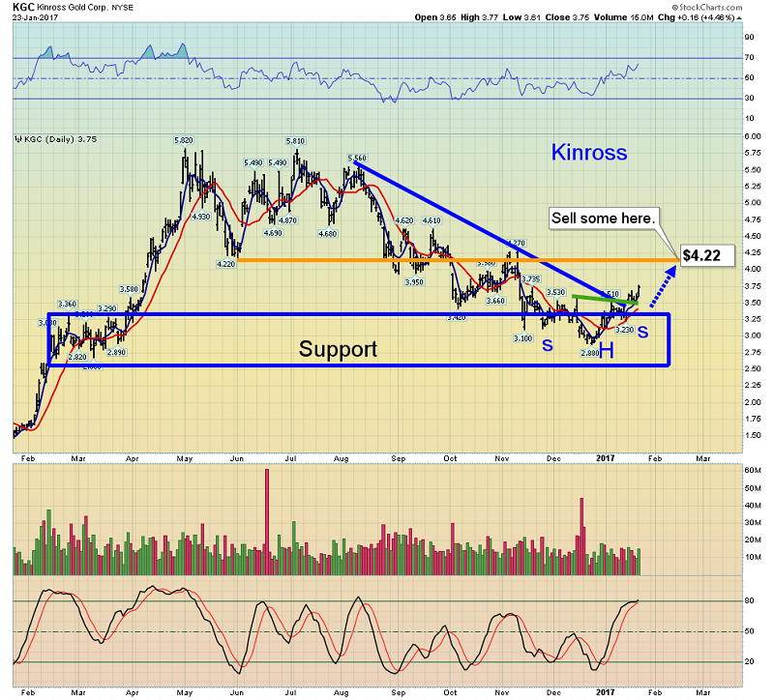Click the 5.810 high price label

tap(295, 141)
